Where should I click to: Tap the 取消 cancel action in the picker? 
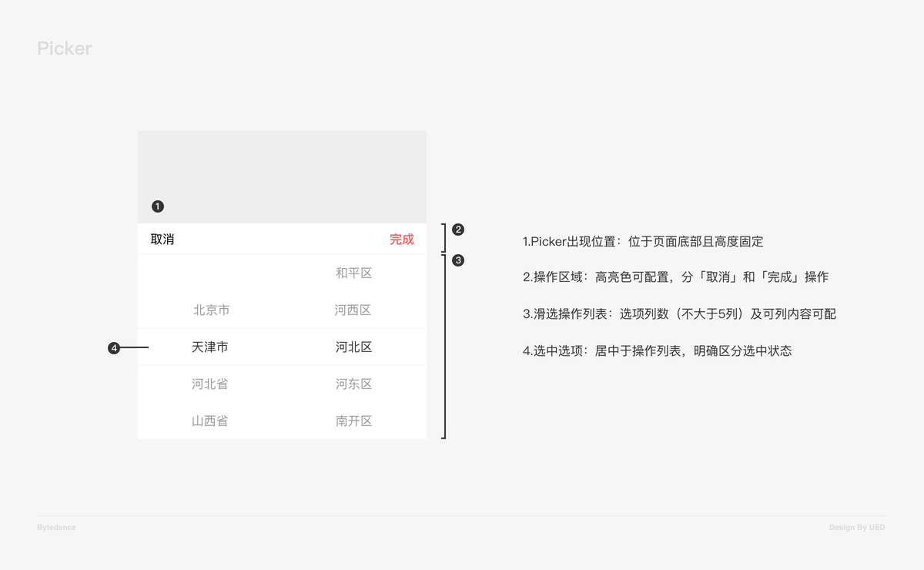tap(160, 239)
